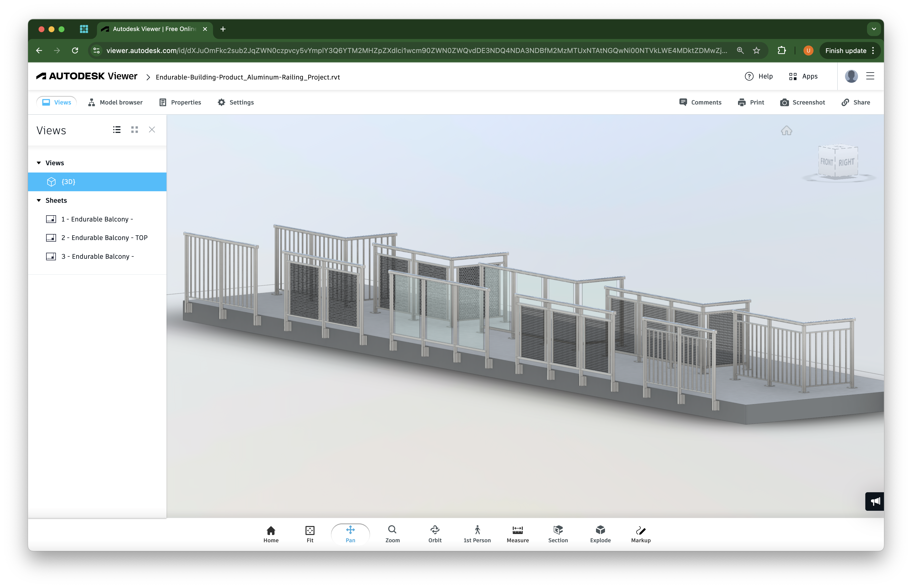
Task: Bookmark this page with the star
Action: click(x=756, y=50)
